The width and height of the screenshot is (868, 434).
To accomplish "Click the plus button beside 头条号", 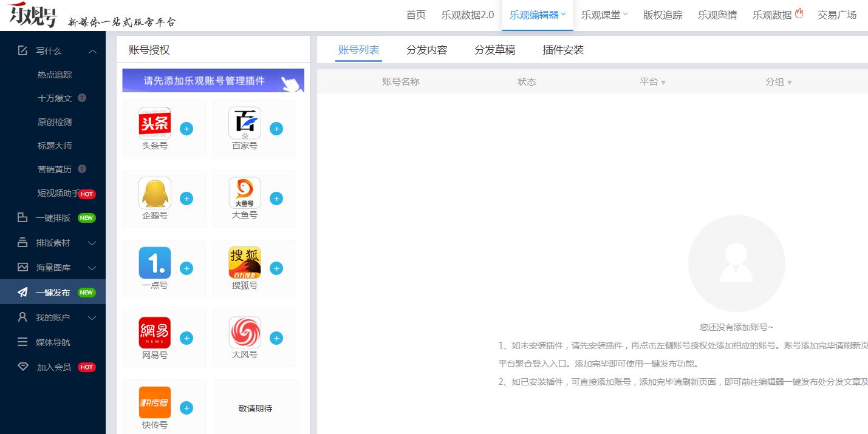I will coord(186,129).
